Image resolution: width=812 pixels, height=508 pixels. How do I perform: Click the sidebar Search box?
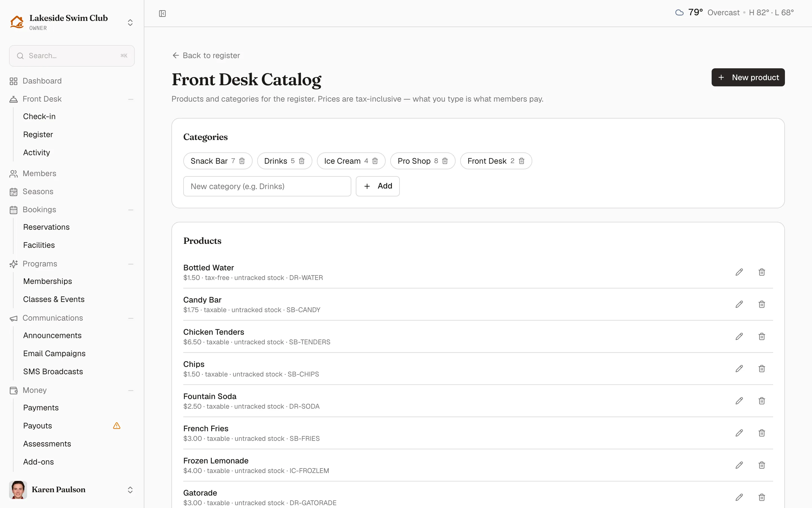72,56
